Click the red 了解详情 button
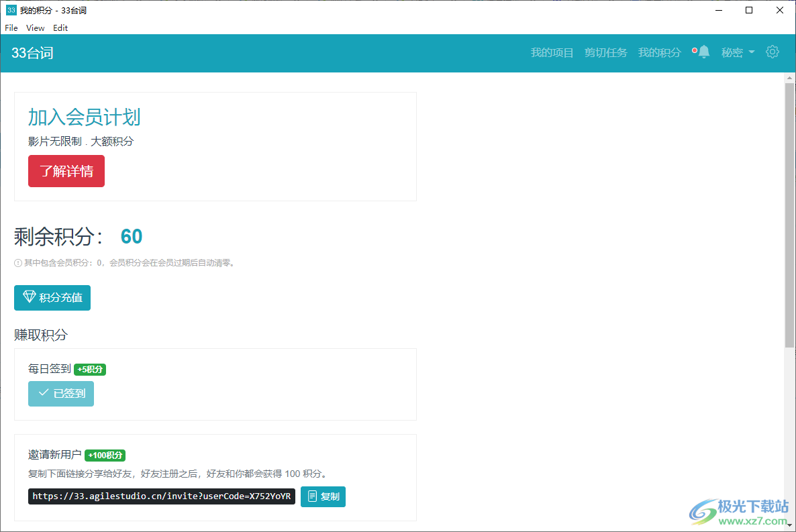The width and height of the screenshot is (796, 532). [x=66, y=171]
